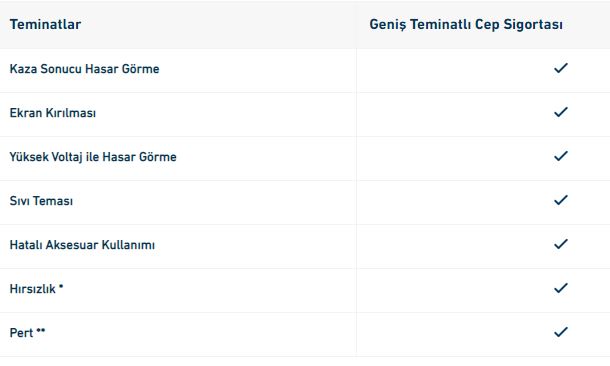
Task: Select the Hatalı Aksesuar Kullanımı text
Action: click(x=82, y=245)
